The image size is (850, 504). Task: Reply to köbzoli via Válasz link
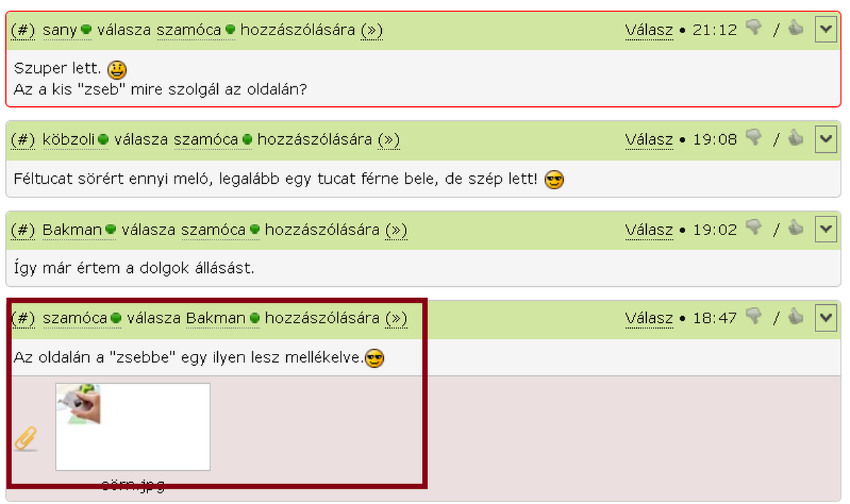tap(649, 139)
